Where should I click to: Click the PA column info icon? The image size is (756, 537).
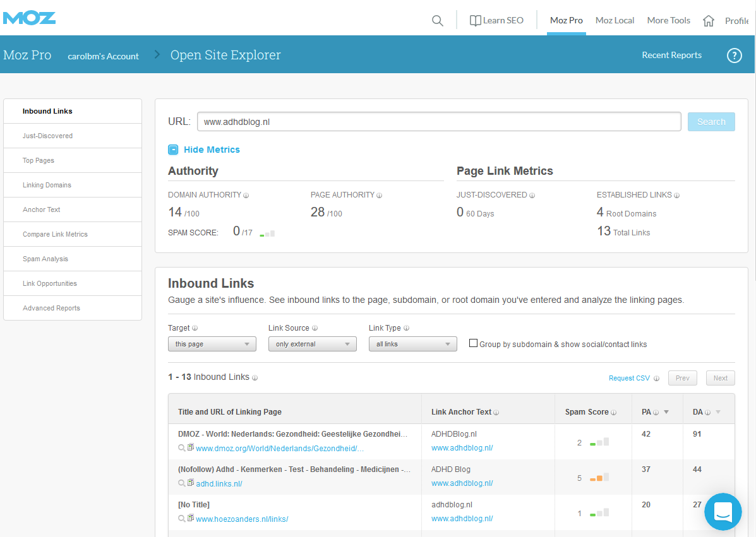click(x=656, y=413)
